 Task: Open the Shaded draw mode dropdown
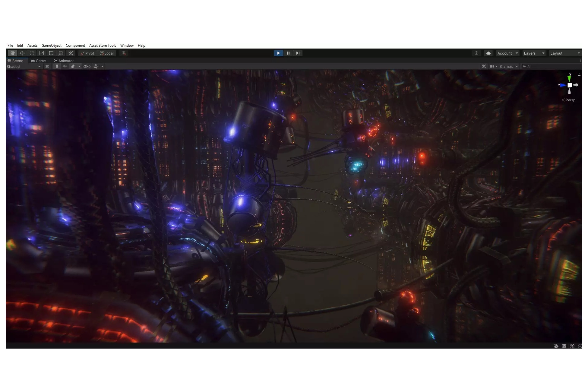(x=24, y=66)
